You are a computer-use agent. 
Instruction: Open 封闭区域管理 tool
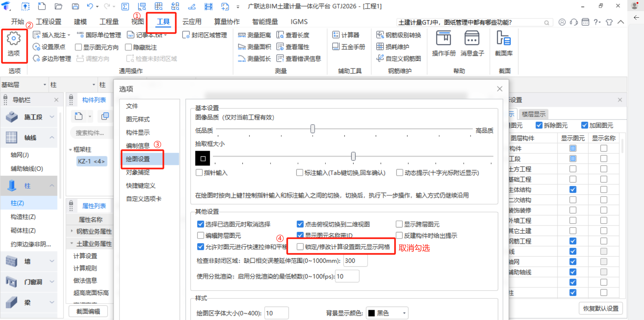click(205, 35)
